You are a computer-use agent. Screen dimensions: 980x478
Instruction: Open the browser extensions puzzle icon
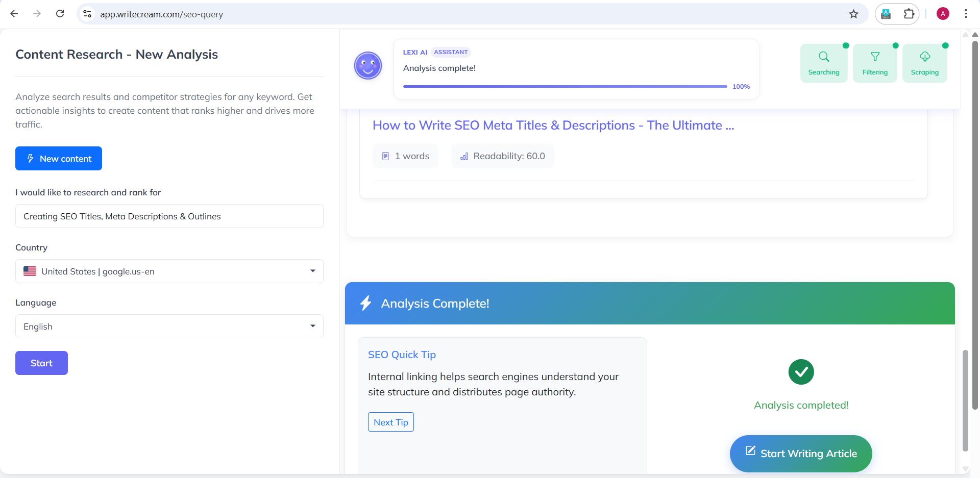[909, 14]
